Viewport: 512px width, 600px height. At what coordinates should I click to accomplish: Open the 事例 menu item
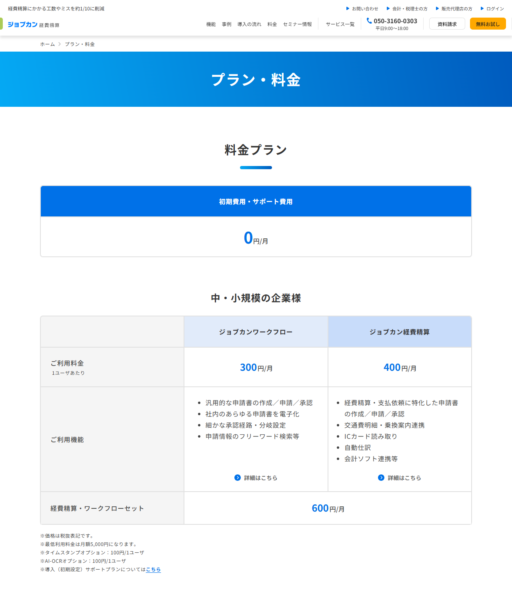click(x=227, y=24)
